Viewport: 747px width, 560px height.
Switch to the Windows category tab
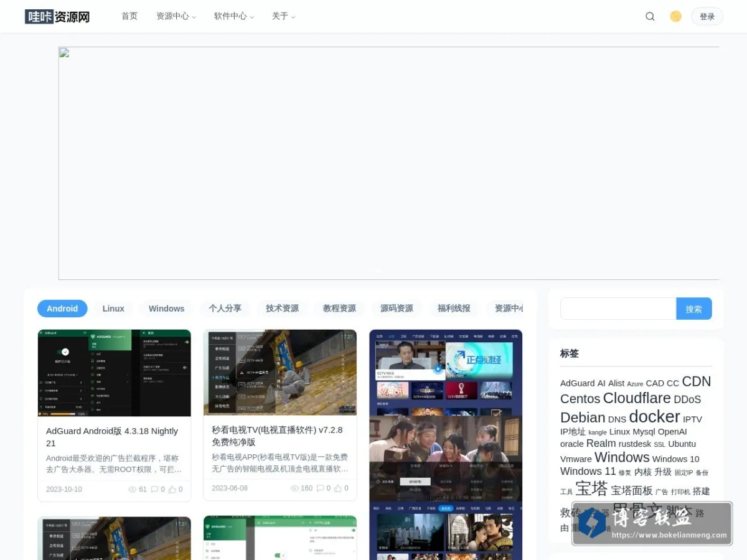166,309
